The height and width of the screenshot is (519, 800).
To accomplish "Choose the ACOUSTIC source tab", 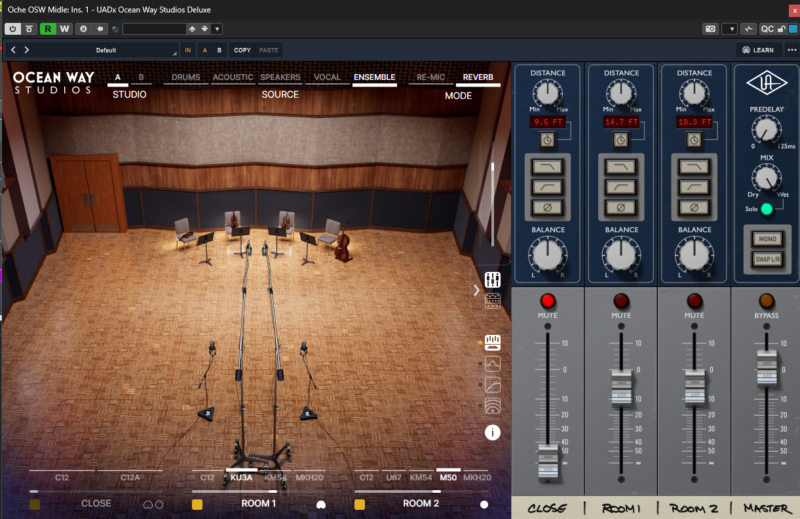I will click(x=233, y=78).
